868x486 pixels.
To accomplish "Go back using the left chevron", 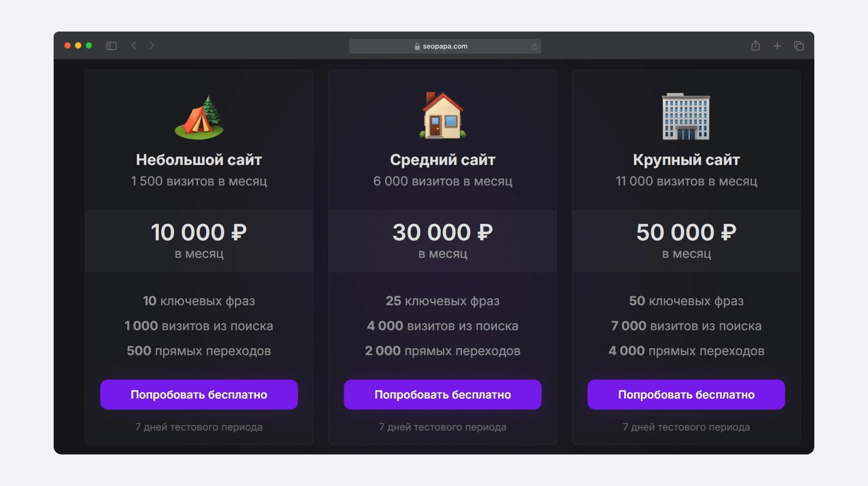I will (134, 46).
